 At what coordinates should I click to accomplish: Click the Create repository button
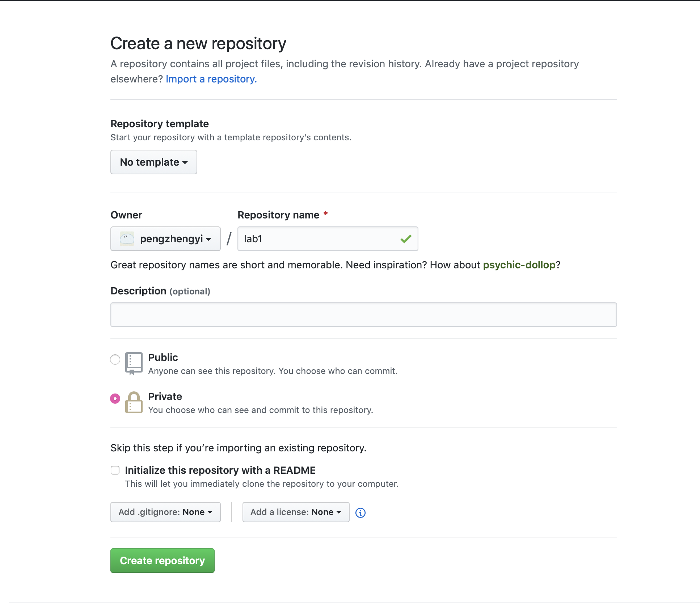tap(162, 561)
